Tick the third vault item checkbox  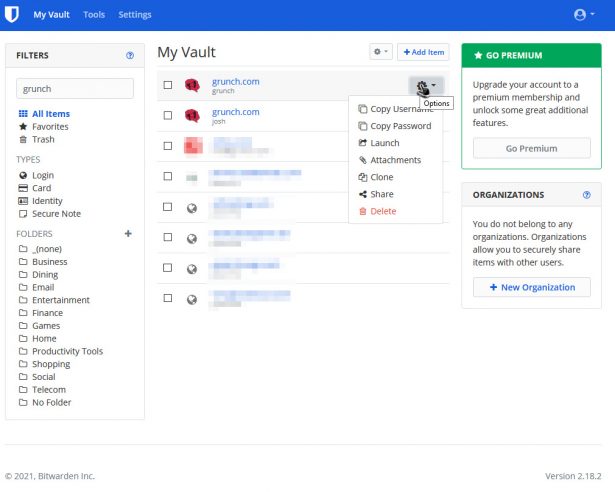pos(168,146)
